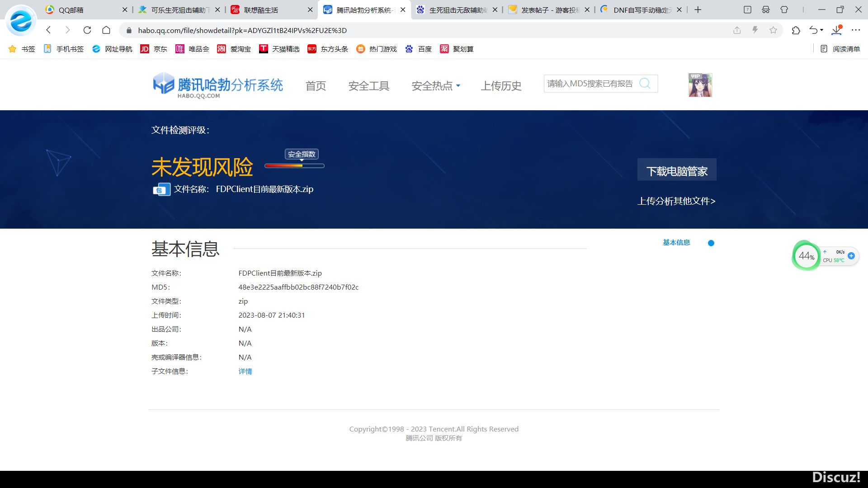Image resolution: width=868 pixels, height=488 pixels.
Task: Go to the 首页 menu item
Action: point(316,85)
